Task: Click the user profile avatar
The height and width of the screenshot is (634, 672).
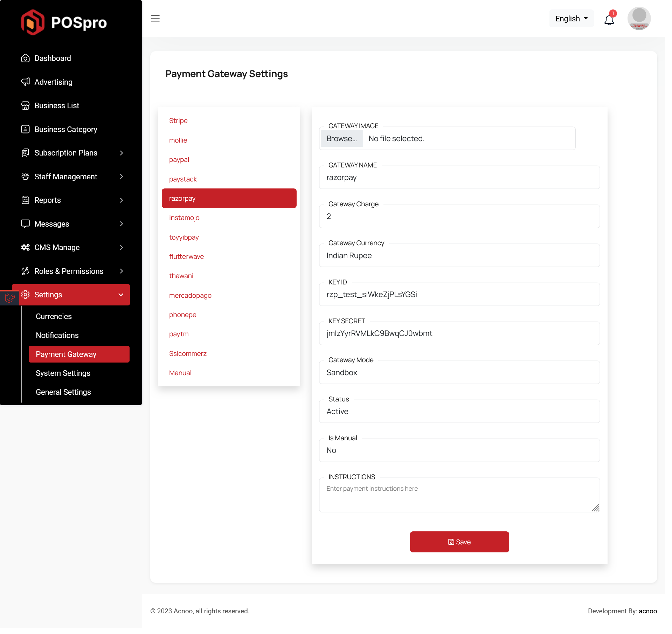Action: pyautogui.click(x=639, y=18)
